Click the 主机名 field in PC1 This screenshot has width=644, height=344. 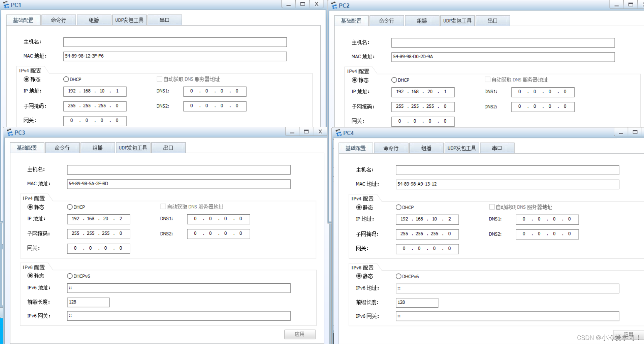tap(175, 42)
